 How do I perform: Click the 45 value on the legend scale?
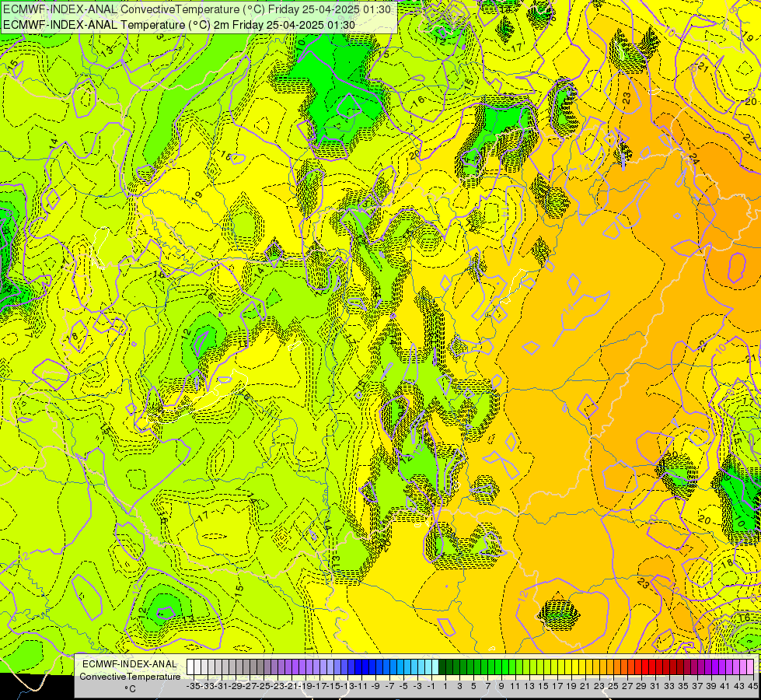coord(752,687)
